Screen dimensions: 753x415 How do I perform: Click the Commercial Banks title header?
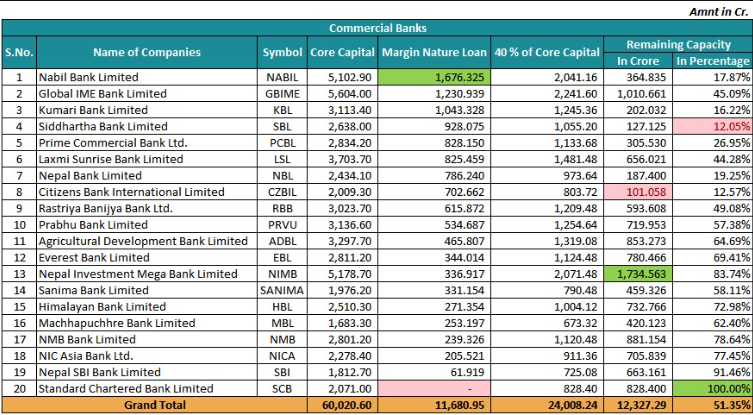point(376,28)
